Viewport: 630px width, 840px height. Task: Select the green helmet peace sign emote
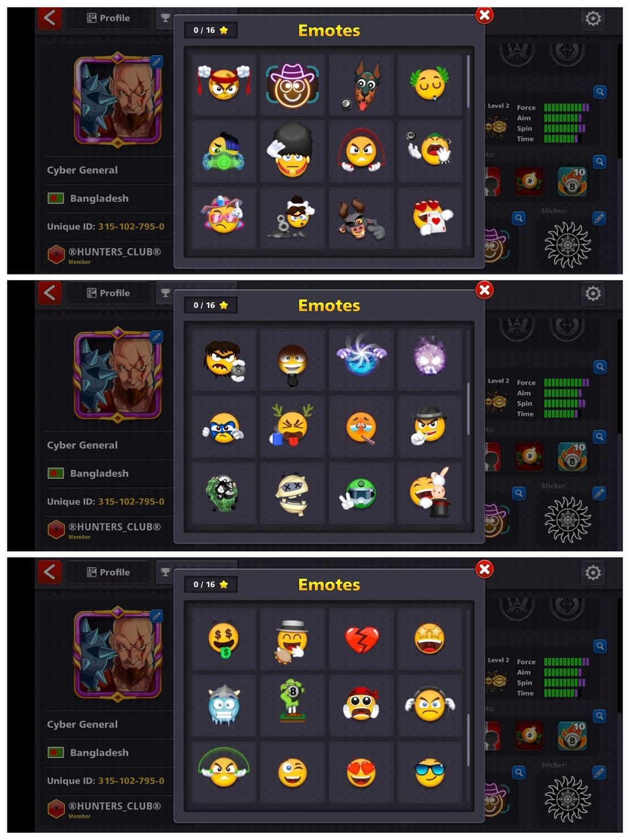pos(361,494)
